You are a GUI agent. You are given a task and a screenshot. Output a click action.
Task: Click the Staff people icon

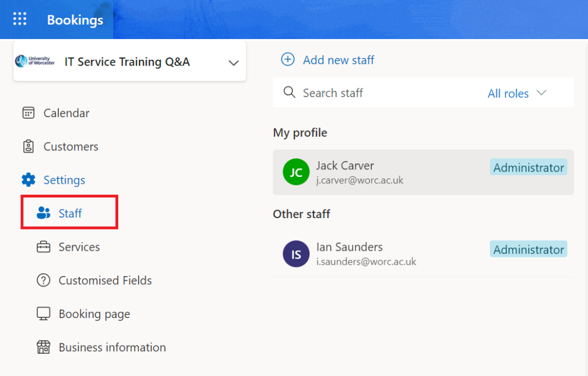44,213
